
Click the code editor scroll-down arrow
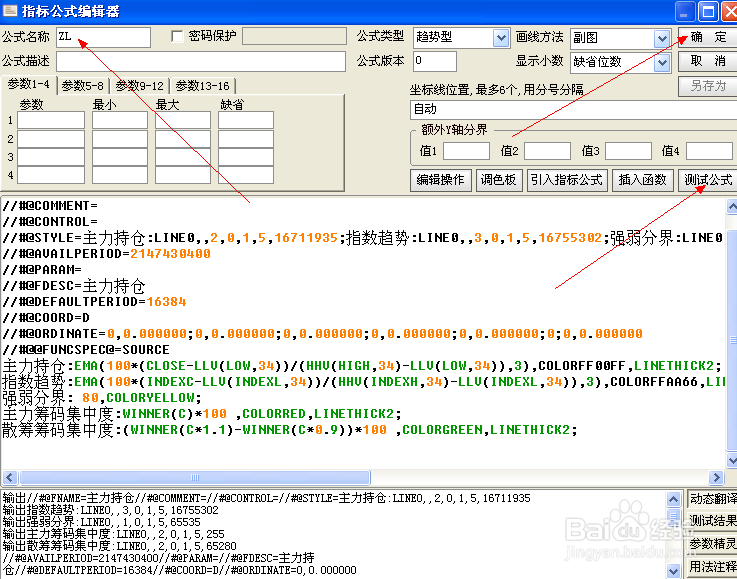point(732,460)
